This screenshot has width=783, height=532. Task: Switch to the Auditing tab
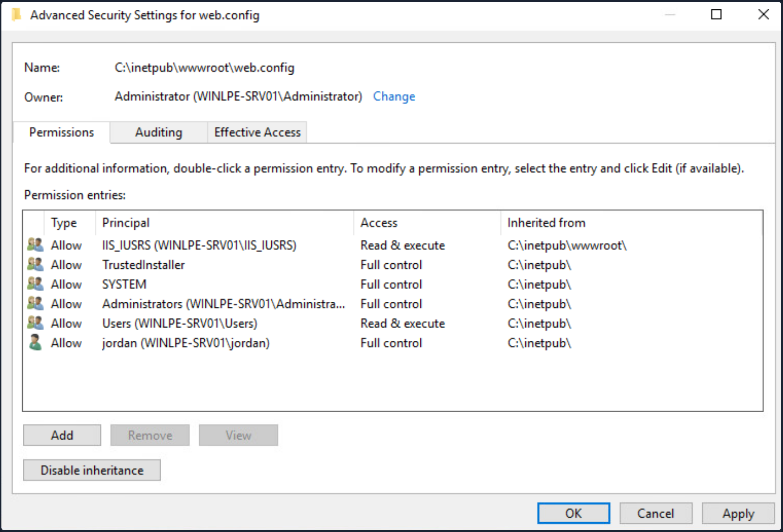(x=158, y=132)
